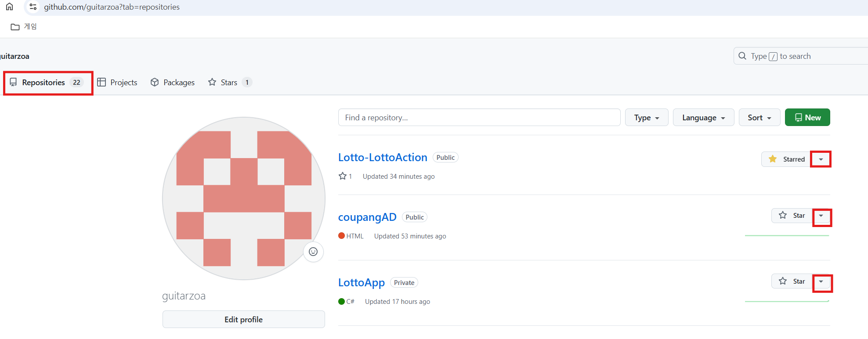
Task: Click the Public badge next to Lotto-LottoAction
Action: (x=445, y=157)
